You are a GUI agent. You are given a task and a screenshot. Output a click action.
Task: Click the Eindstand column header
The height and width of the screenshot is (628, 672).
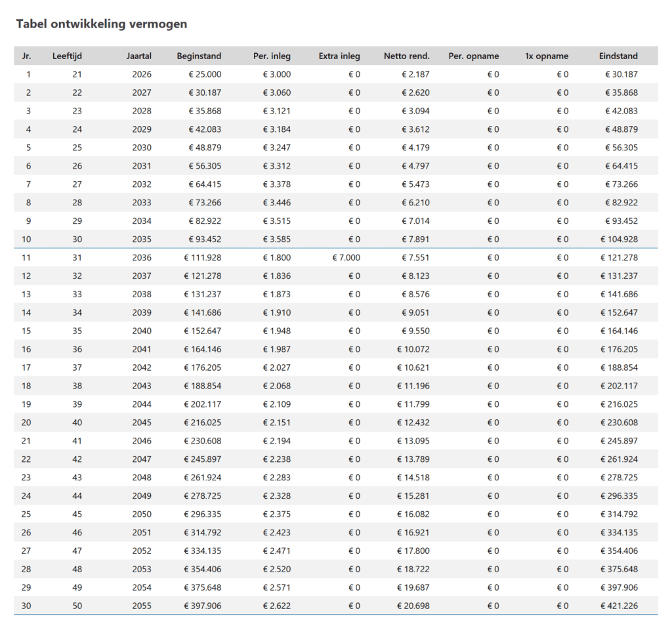[618, 56]
